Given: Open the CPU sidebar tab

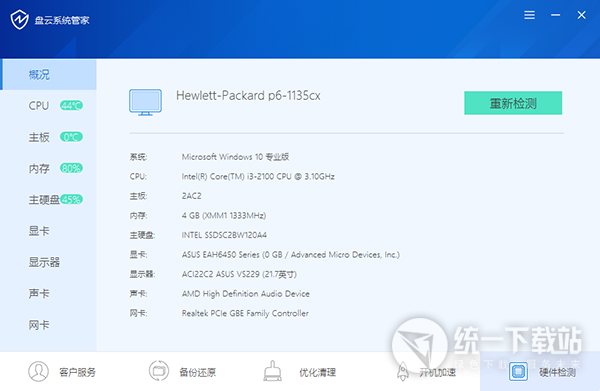Looking at the screenshot, I should [48, 106].
